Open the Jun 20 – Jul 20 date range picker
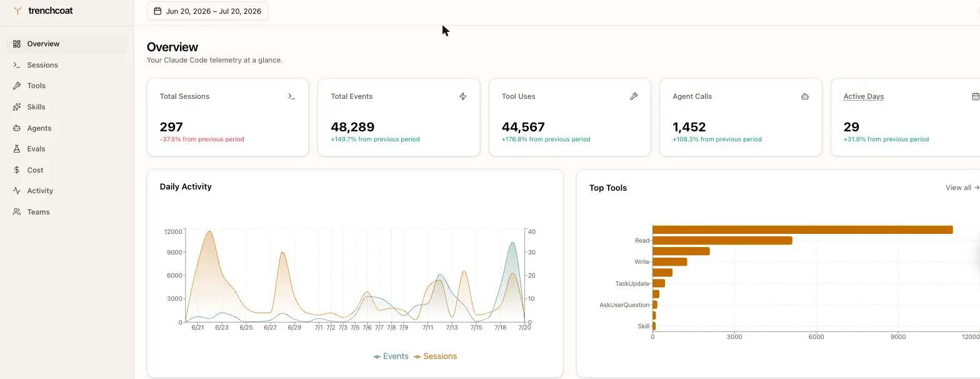 pos(207,11)
